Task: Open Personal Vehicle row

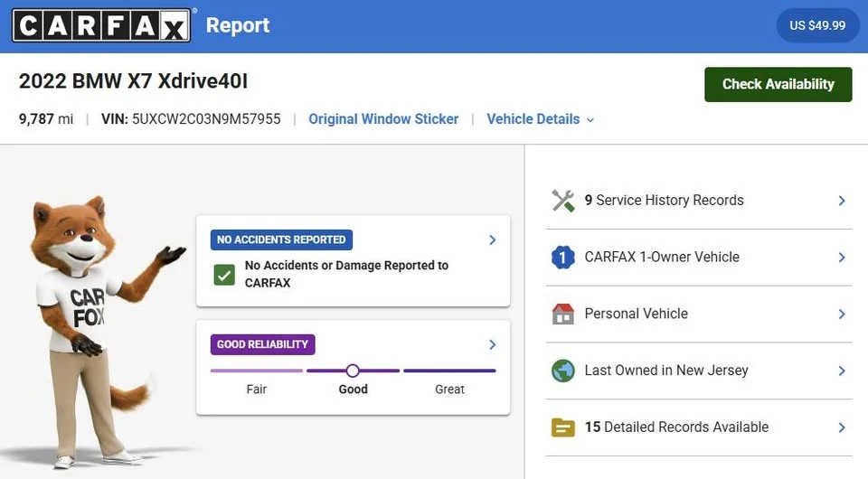Action: (x=699, y=314)
